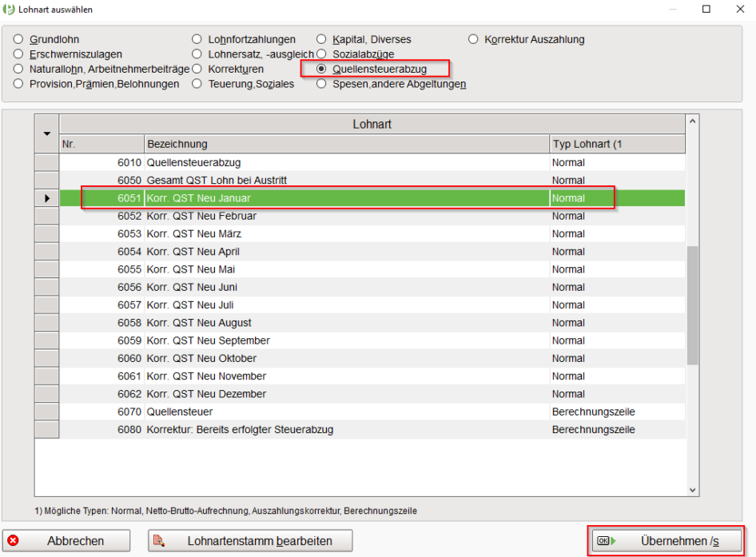The width and height of the screenshot is (756, 557).
Task: Maximize the Lohnart auswählen window
Action: (706, 9)
